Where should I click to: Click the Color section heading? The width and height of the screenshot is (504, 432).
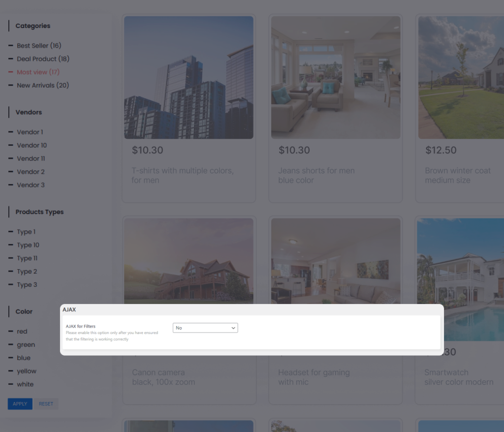tap(24, 311)
